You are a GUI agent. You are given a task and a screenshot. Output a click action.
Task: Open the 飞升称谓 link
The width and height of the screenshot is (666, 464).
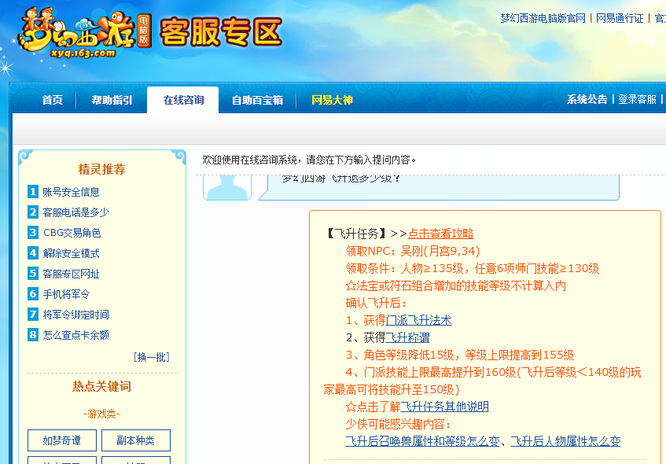(407, 338)
